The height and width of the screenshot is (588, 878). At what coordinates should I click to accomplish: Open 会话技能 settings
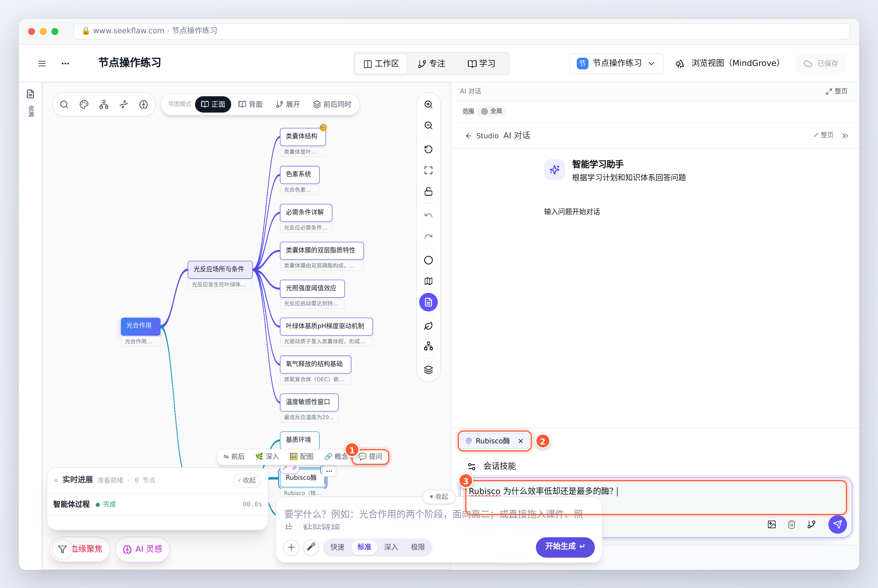[492, 466]
